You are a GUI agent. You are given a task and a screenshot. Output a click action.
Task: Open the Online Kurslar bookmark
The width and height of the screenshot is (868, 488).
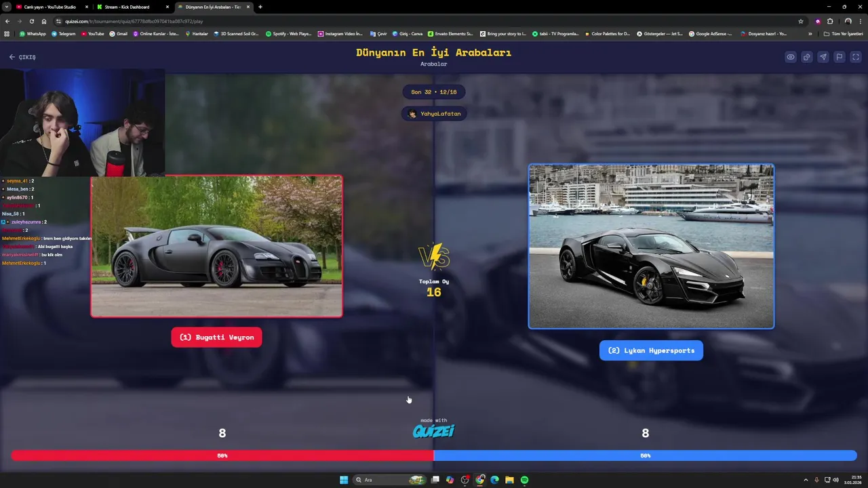pos(156,34)
